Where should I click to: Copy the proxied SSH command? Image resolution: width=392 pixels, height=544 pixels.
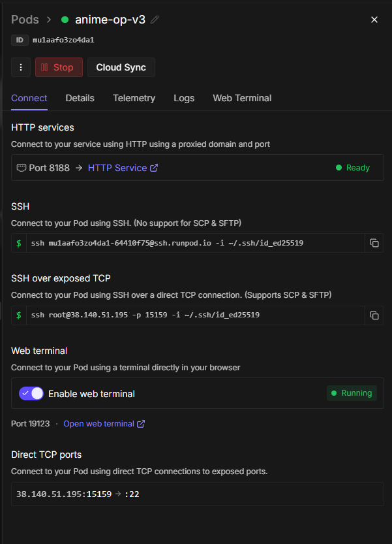pyautogui.click(x=374, y=243)
